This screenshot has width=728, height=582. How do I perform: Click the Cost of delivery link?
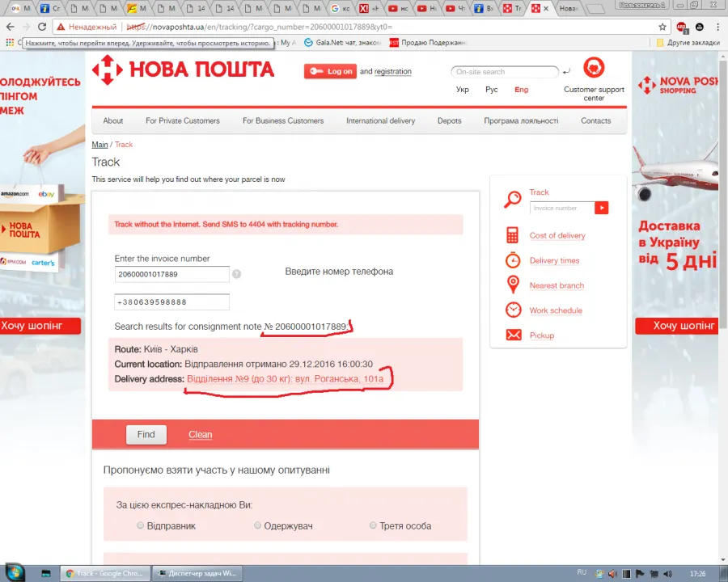pyautogui.click(x=557, y=235)
